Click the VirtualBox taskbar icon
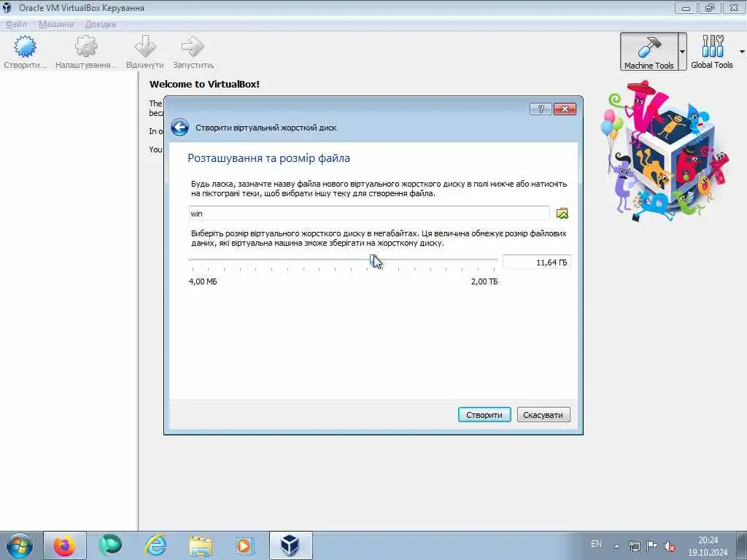747x560 pixels. pyautogui.click(x=290, y=545)
